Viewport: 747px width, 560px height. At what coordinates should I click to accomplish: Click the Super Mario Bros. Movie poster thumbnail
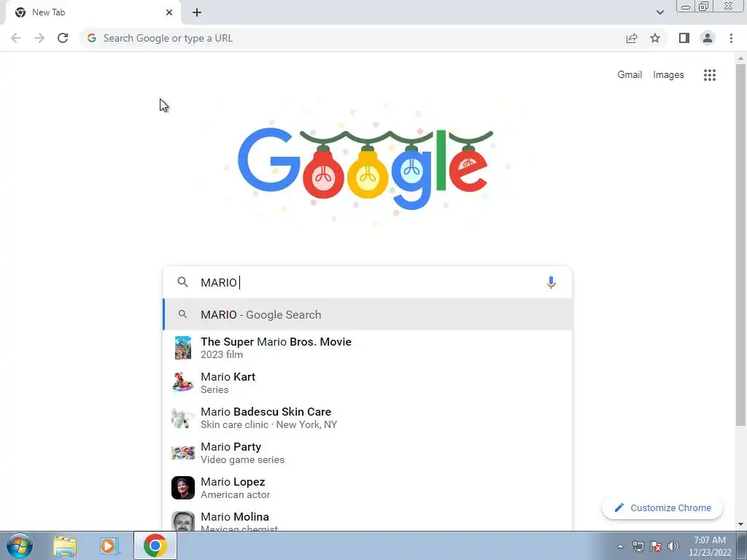[x=183, y=348]
